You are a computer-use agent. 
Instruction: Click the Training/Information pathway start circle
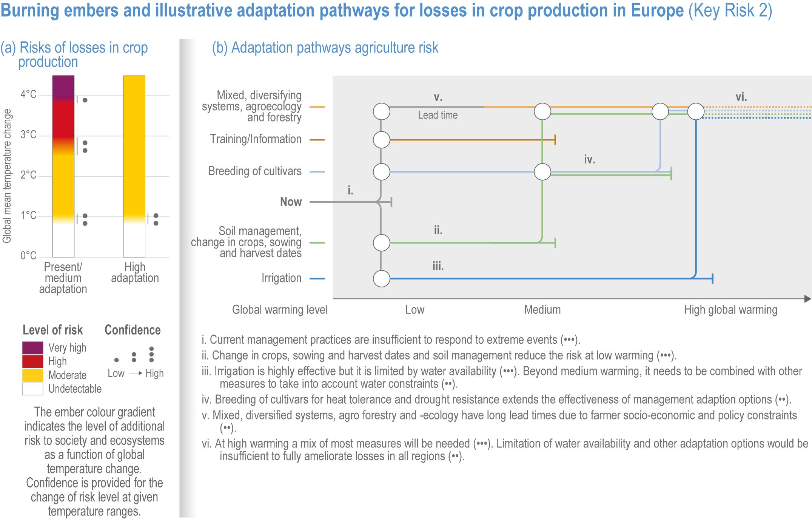(381, 140)
